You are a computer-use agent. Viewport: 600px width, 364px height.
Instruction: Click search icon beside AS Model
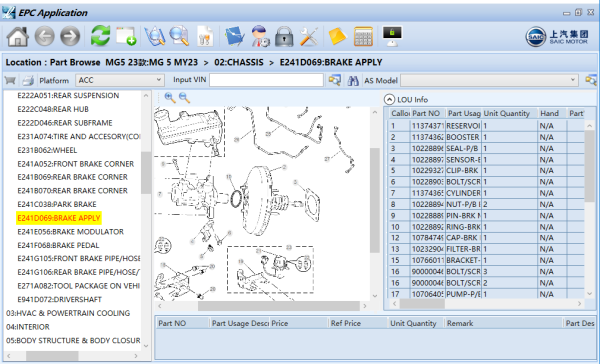point(591,80)
